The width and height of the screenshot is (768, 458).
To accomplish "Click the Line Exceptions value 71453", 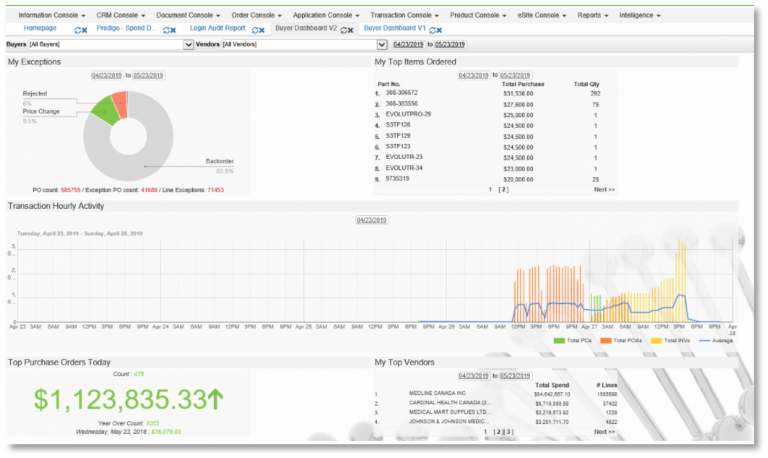I will point(216,190).
